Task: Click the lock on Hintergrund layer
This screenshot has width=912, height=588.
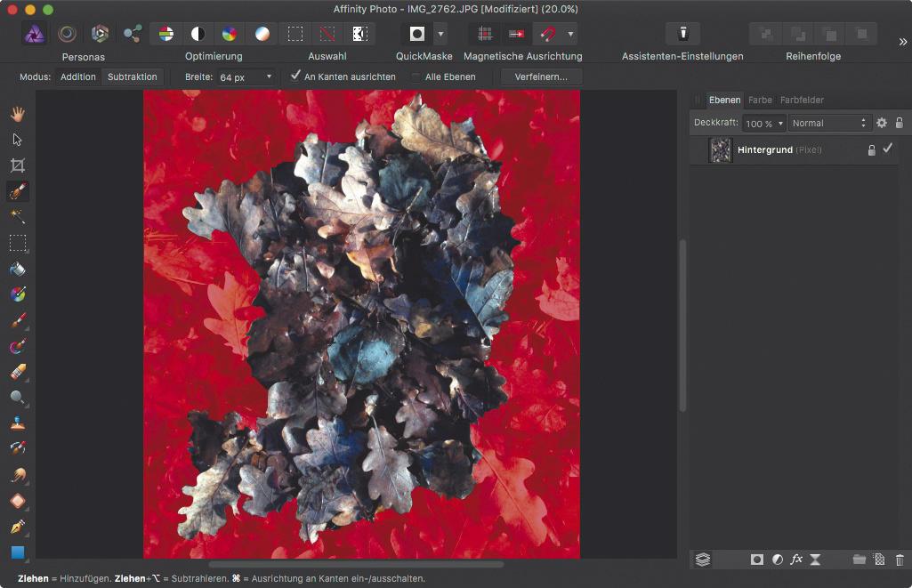Action: tap(871, 150)
